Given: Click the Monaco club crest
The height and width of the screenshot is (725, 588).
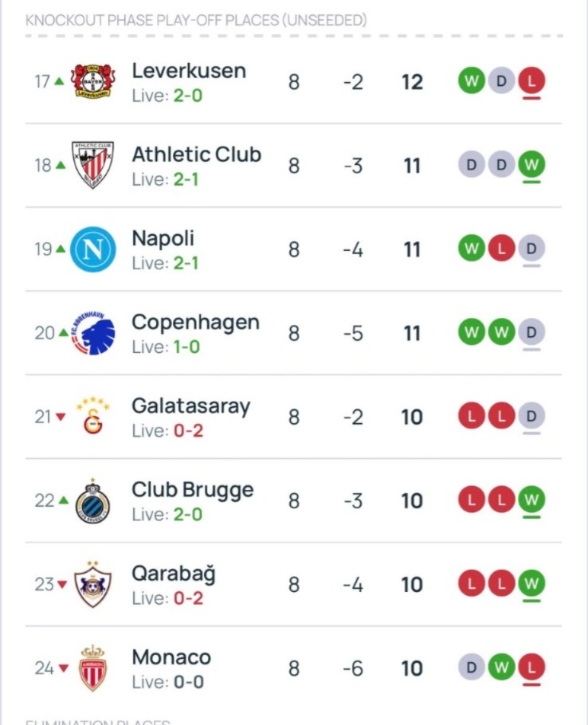Looking at the screenshot, I should tap(93, 668).
